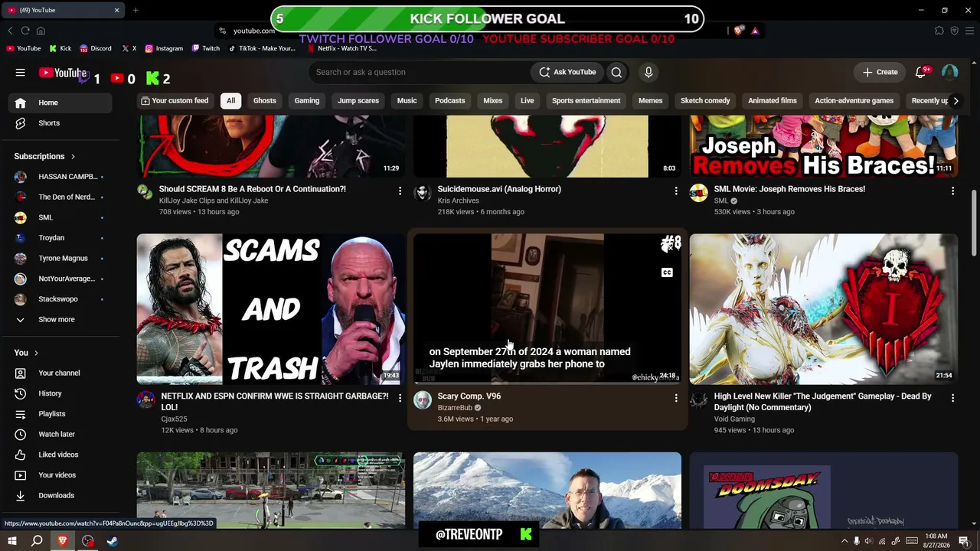The width and height of the screenshot is (980, 551).
Task: Open Downloads in the sidebar
Action: tap(60, 496)
